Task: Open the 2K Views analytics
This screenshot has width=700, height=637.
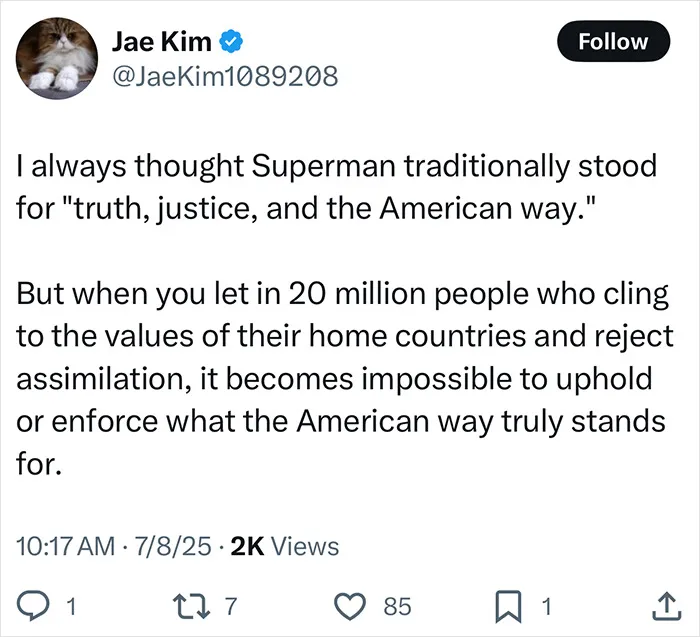Action: click(285, 546)
